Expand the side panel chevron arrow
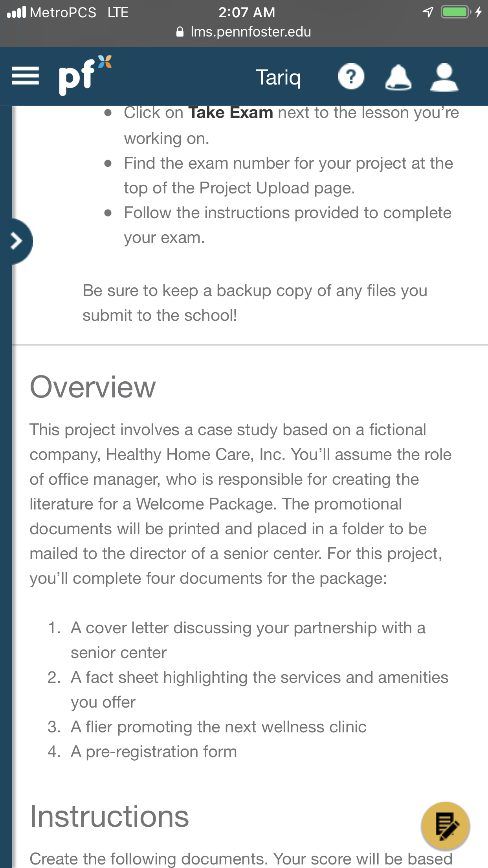488x868 pixels. click(17, 241)
